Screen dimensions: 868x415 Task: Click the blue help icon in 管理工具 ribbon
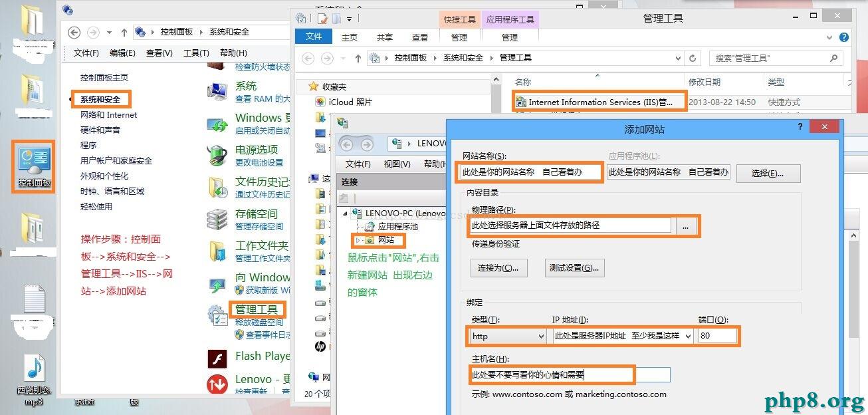[x=844, y=38]
